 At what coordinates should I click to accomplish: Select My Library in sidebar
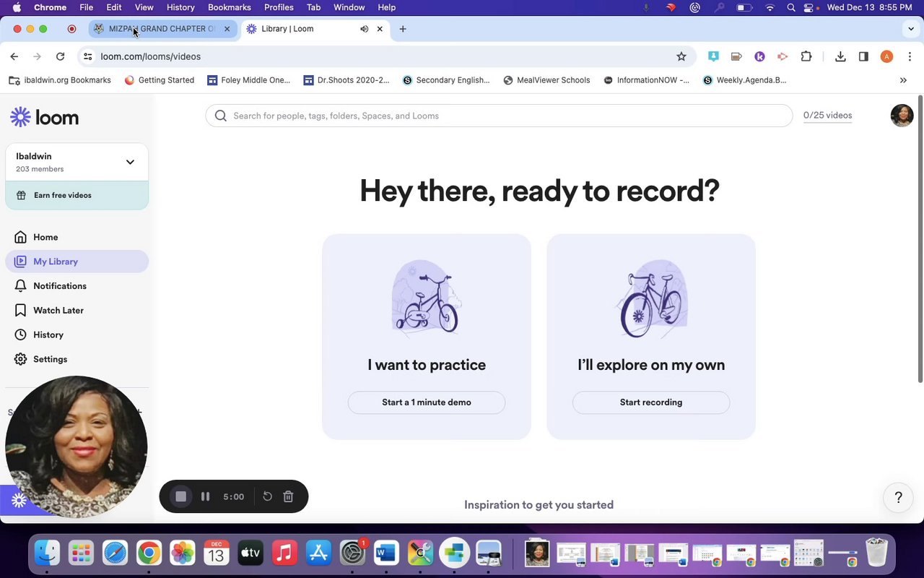click(77, 262)
